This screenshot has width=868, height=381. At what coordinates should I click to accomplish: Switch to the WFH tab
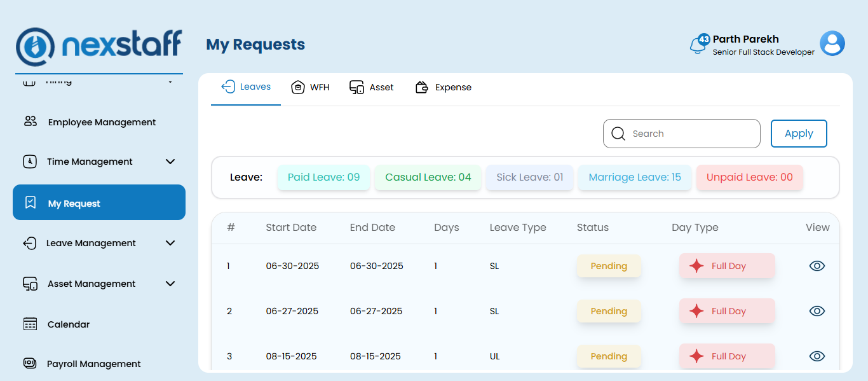click(311, 87)
